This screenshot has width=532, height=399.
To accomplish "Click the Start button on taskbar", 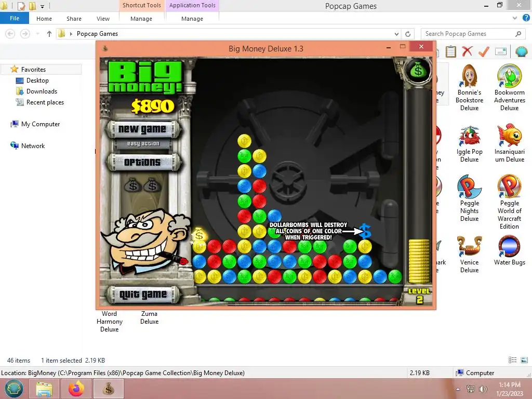I will pyautogui.click(x=14, y=389).
